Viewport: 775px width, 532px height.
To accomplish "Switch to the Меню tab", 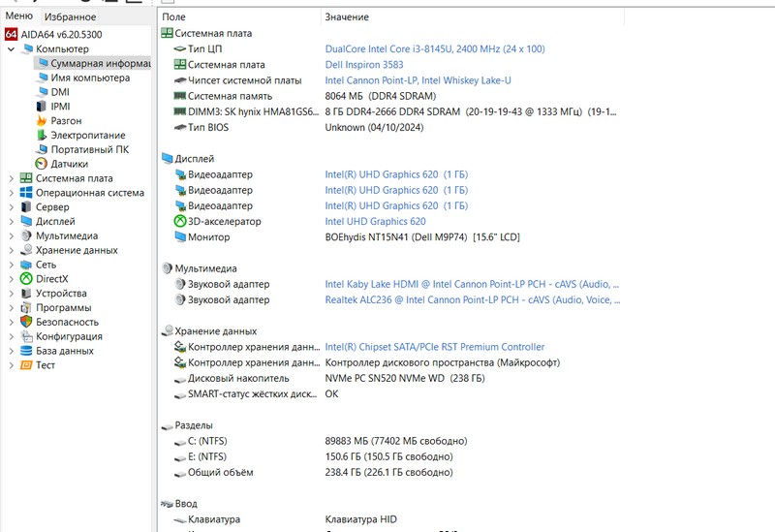I will [x=18, y=16].
